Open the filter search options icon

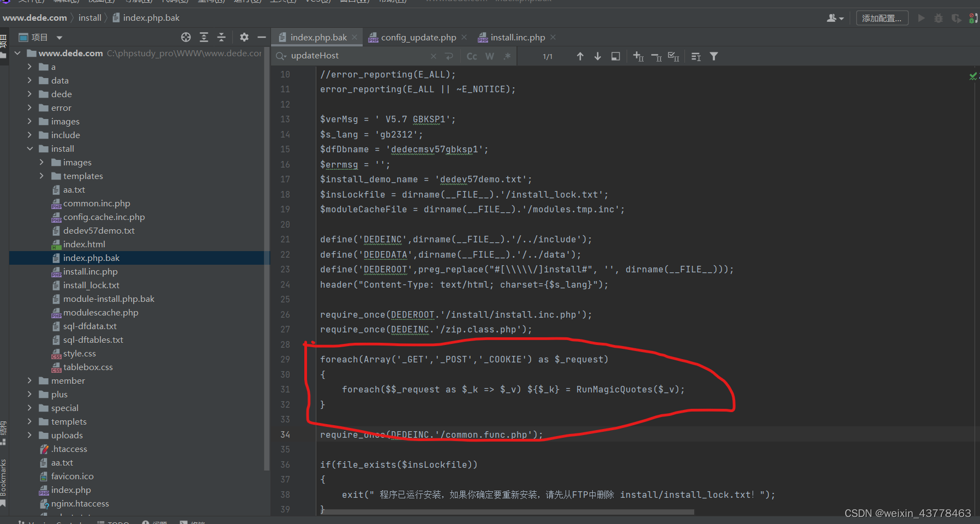pos(714,56)
